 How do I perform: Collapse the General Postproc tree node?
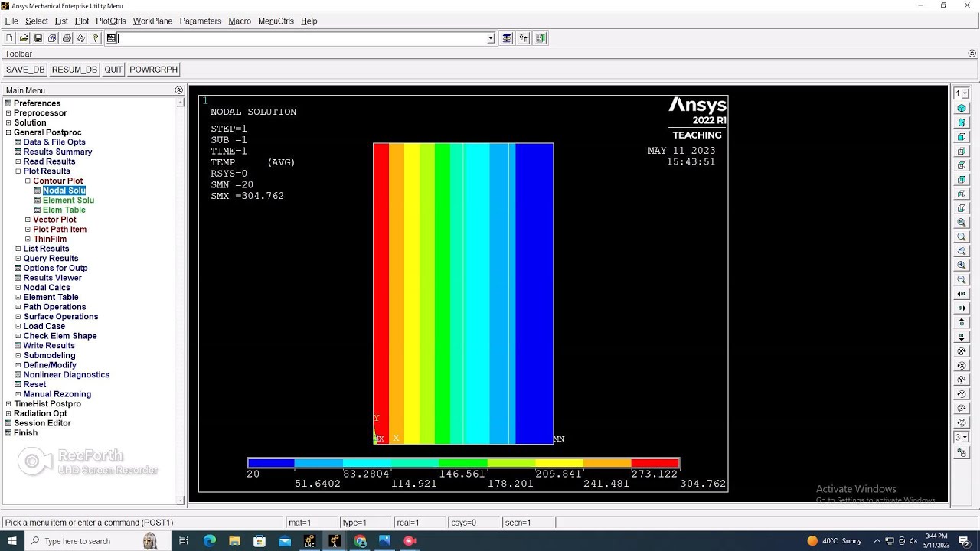(x=8, y=132)
